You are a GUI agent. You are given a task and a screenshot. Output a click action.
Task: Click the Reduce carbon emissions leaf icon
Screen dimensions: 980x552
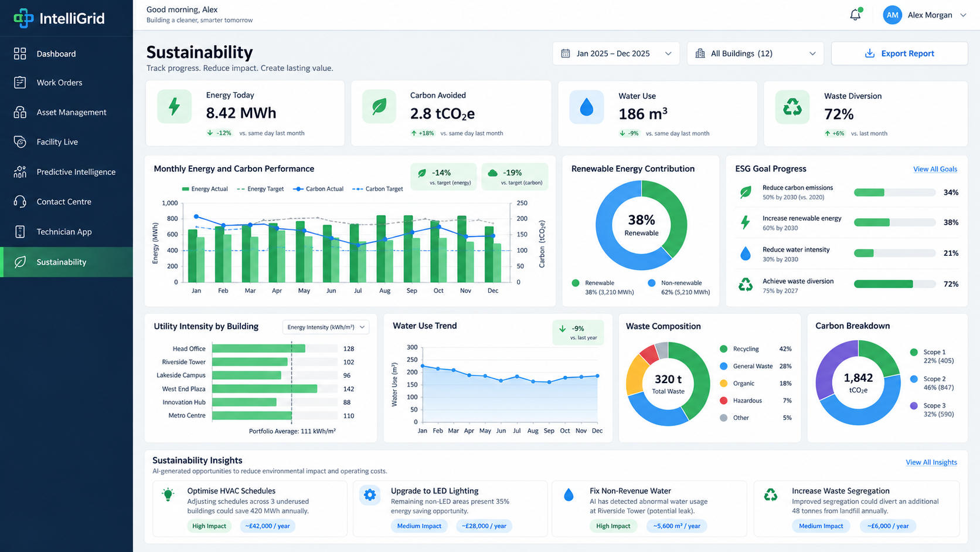tap(746, 192)
